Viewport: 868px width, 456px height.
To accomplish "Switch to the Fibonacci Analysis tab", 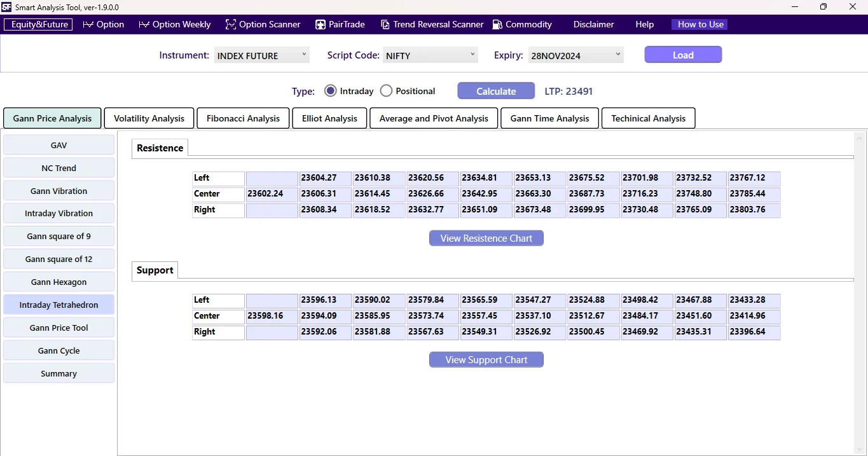I will pyautogui.click(x=242, y=118).
